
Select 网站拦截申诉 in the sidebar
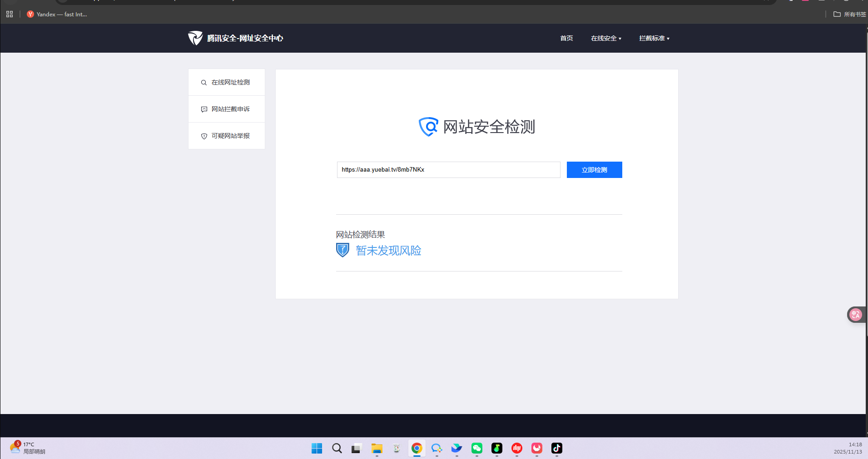click(227, 109)
